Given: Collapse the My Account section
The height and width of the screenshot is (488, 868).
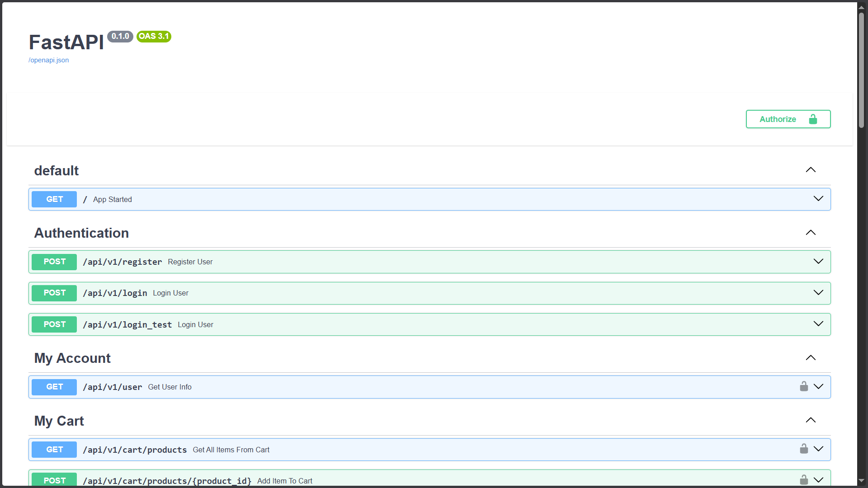Looking at the screenshot, I should coord(811,358).
